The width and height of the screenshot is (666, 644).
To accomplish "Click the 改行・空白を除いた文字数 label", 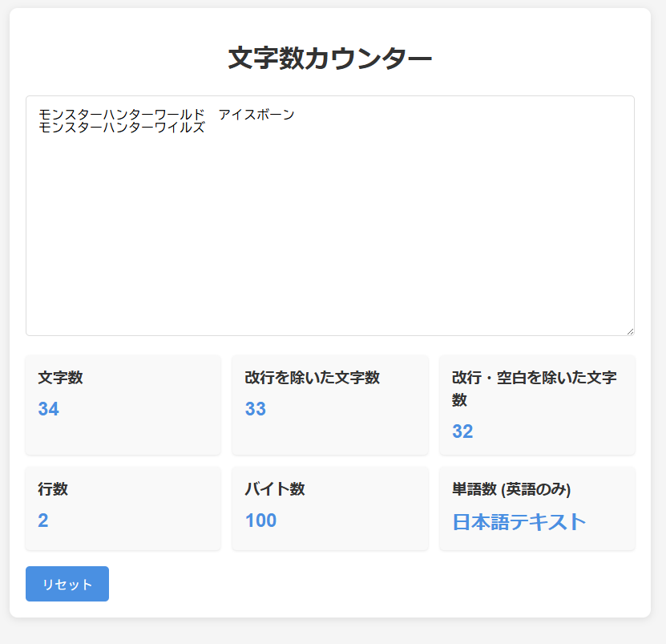I will pyautogui.click(x=535, y=388).
